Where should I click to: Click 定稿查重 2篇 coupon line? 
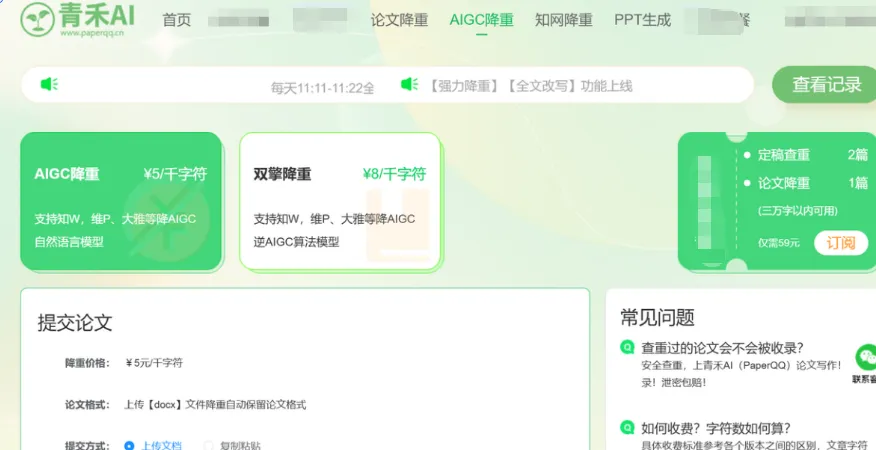(813, 155)
